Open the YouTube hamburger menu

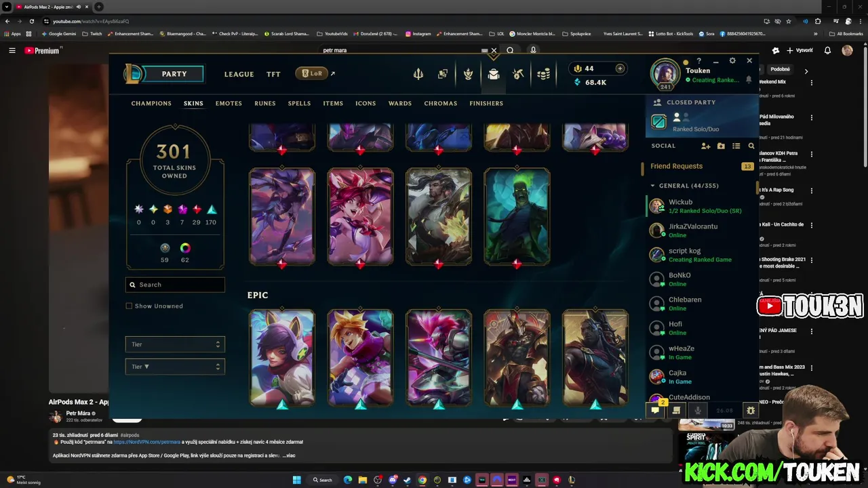12,50
